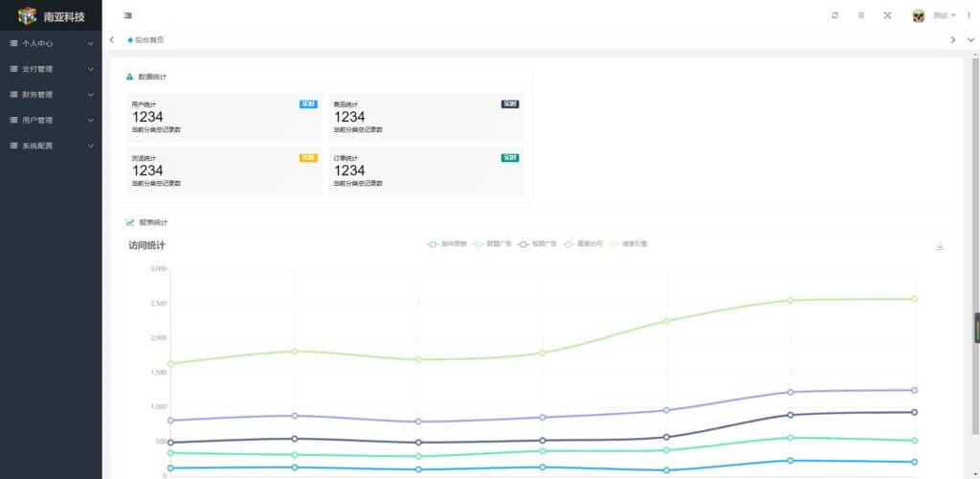Click the 1234 value in 订单统计 card
The height and width of the screenshot is (479, 980).
pyautogui.click(x=349, y=171)
